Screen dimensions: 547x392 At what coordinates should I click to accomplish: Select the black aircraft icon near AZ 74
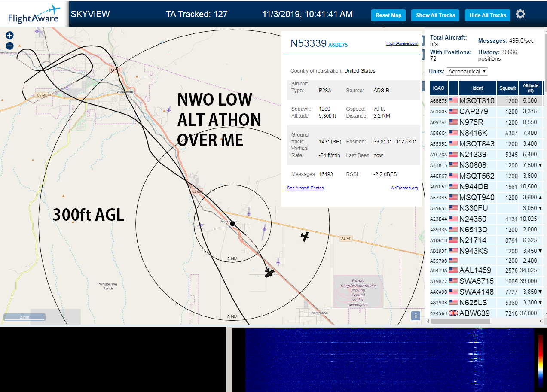(305, 236)
